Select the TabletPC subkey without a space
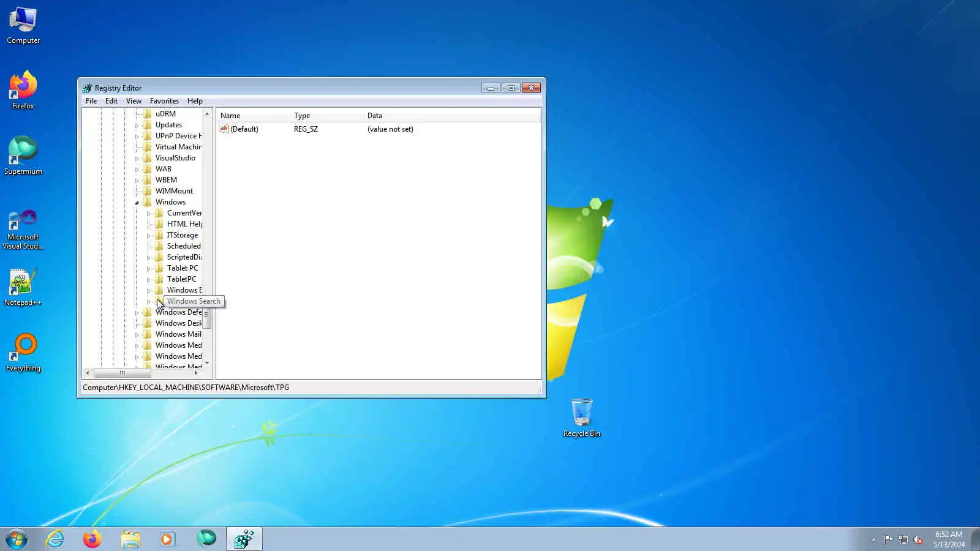This screenshot has width=980, height=551. [x=181, y=279]
